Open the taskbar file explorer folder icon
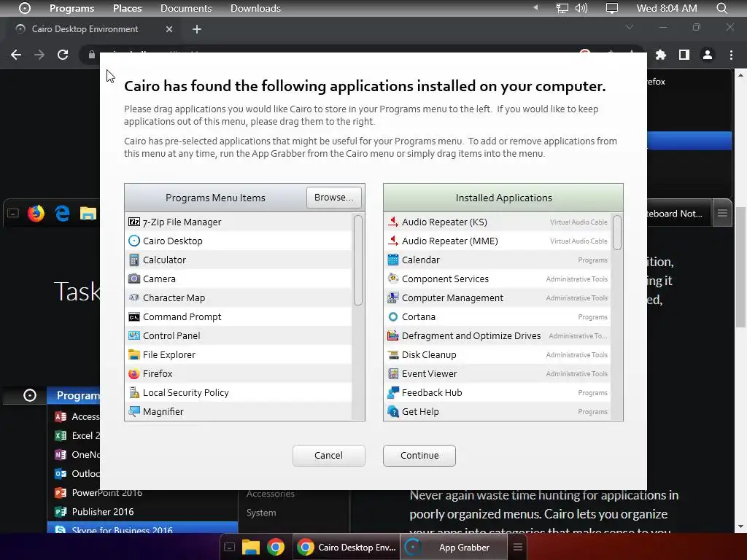 (x=251, y=547)
